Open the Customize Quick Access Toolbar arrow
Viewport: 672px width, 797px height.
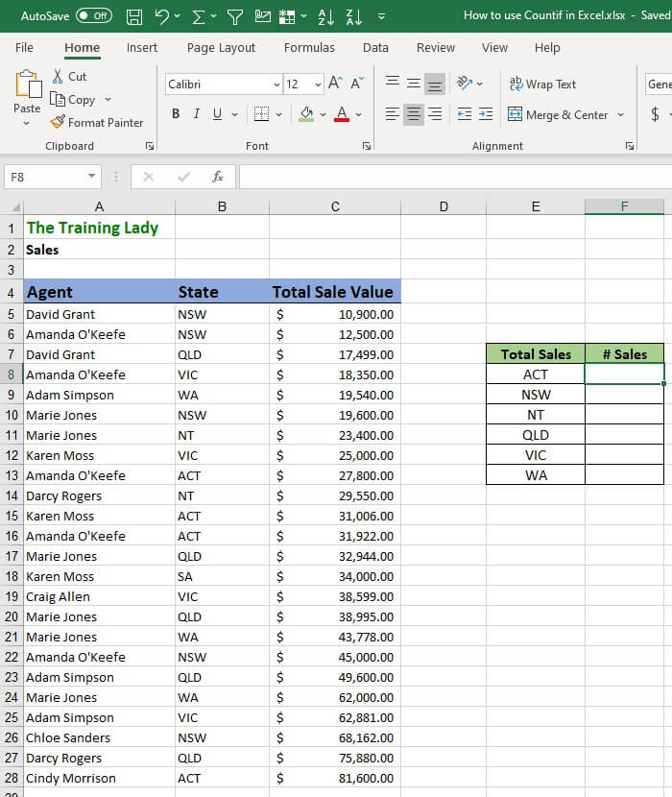pos(381,16)
